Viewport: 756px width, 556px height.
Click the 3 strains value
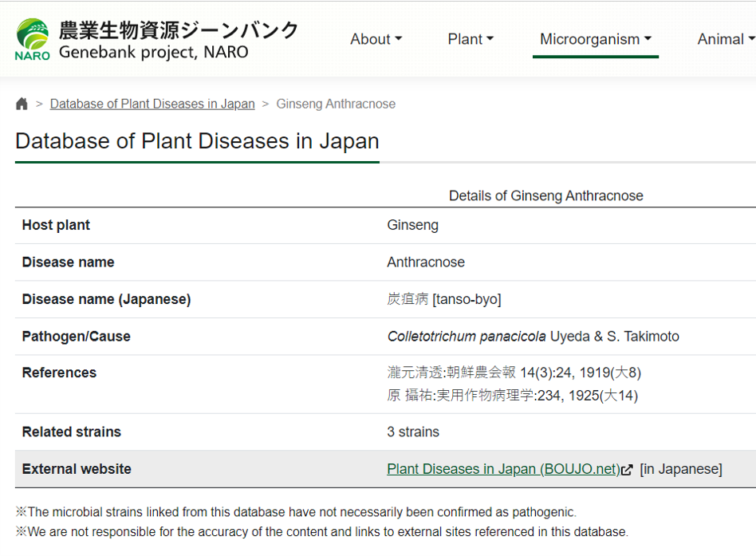pyautogui.click(x=413, y=432)
